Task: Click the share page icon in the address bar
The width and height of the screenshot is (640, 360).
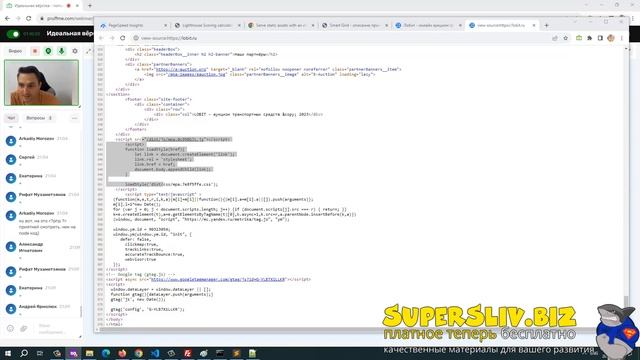Action: (x=555, y=38)
